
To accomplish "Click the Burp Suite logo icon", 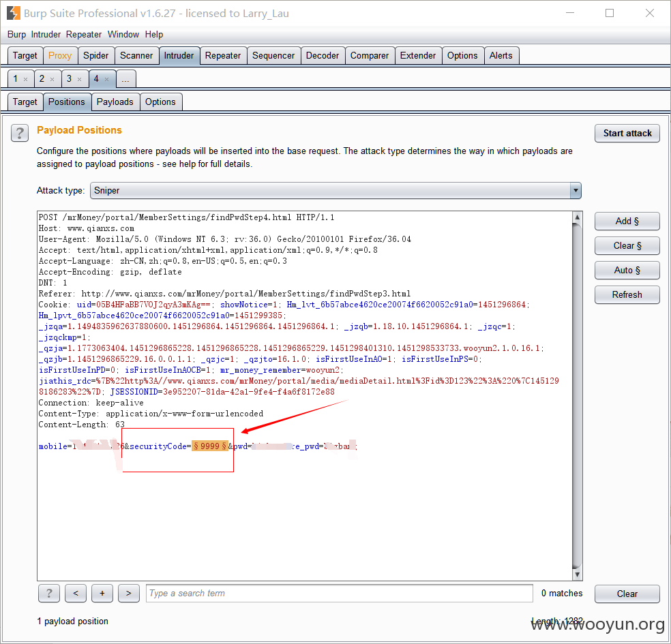I will 13,13.
